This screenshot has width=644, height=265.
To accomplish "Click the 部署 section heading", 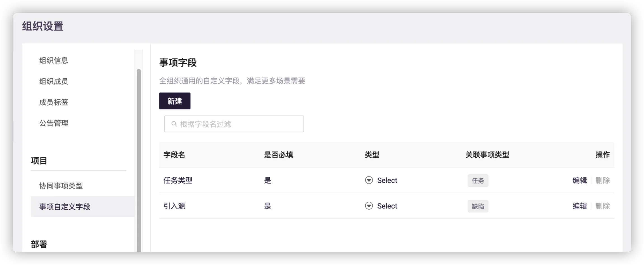I will coord(39,244).
